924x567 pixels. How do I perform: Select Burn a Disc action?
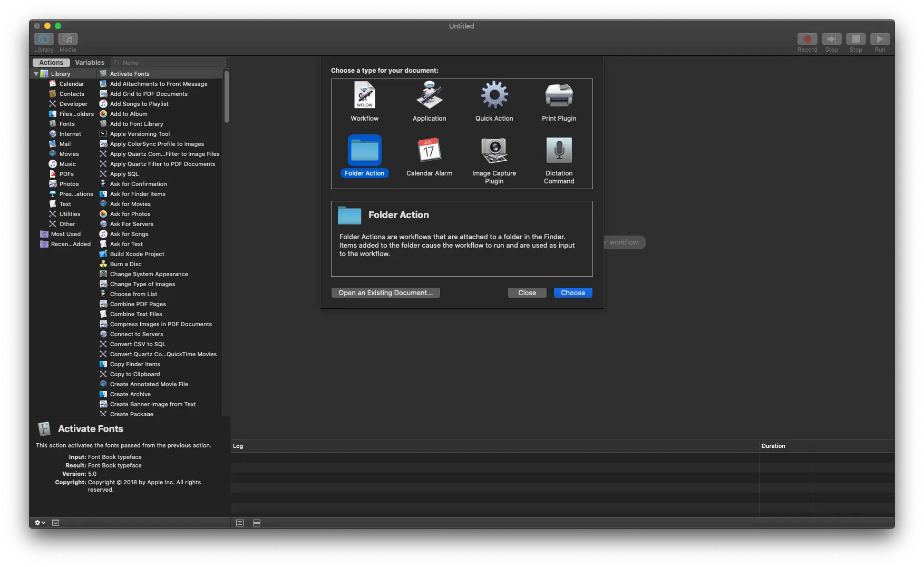click(x=160, y=264)
